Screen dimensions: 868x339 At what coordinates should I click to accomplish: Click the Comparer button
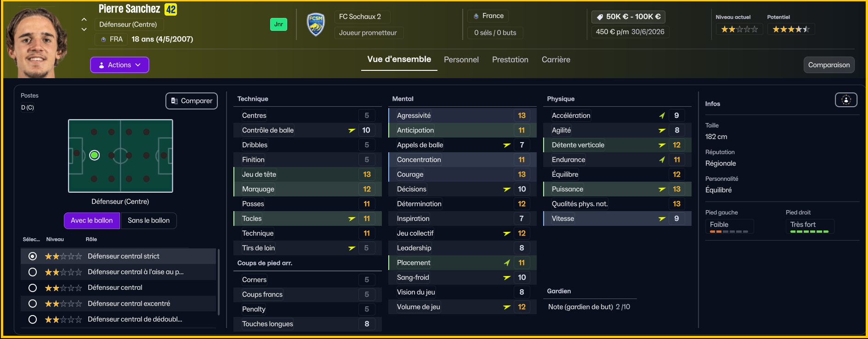(x=192, y=101)
